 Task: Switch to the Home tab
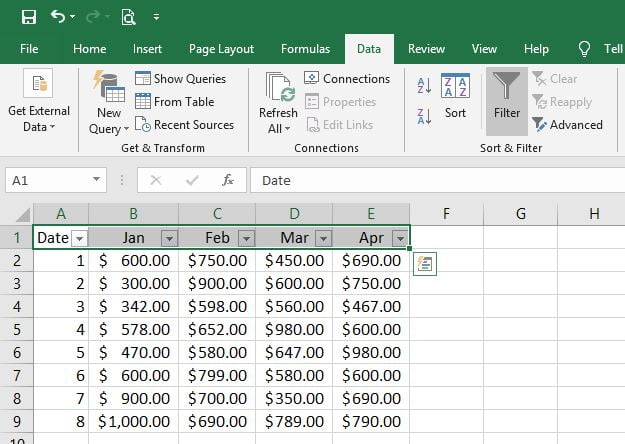(90, 49)
